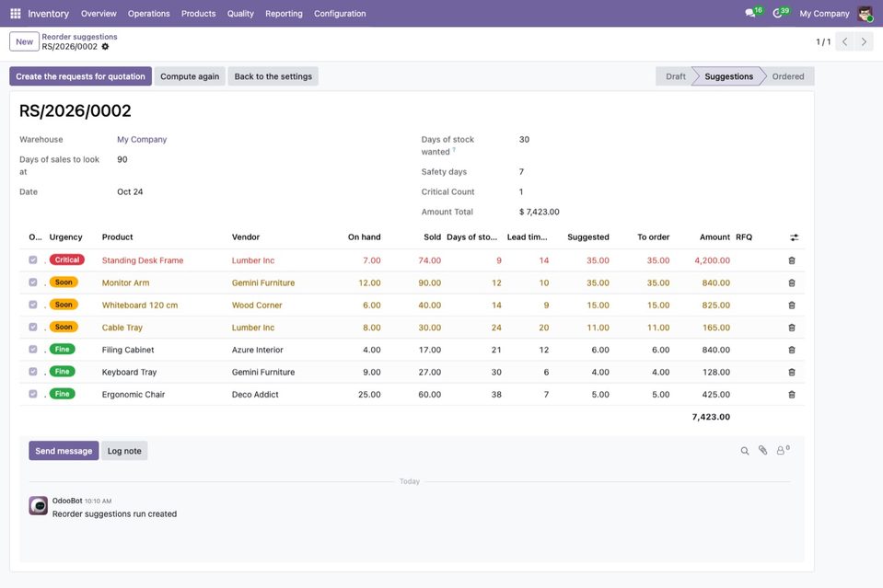Open the Reporting menu
Image resolution: width=883 pixels, height=588 pixels.
coord(284,14)
